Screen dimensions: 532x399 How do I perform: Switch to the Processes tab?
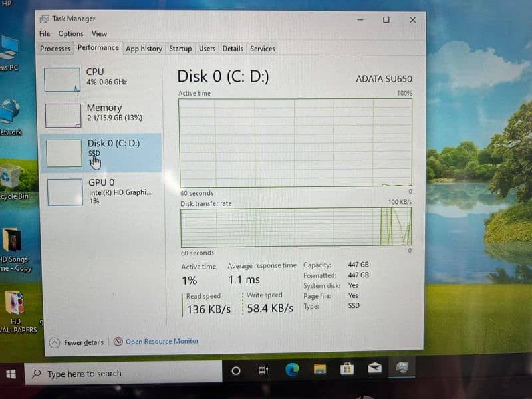point(55,49)
